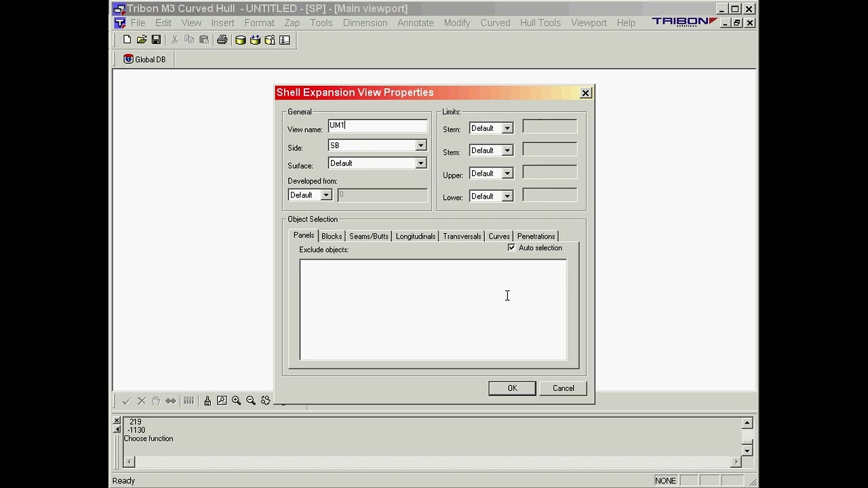This screenshot has width=868, height=488.
Task: Click the NONE status bar field
Action: point(665,481)
